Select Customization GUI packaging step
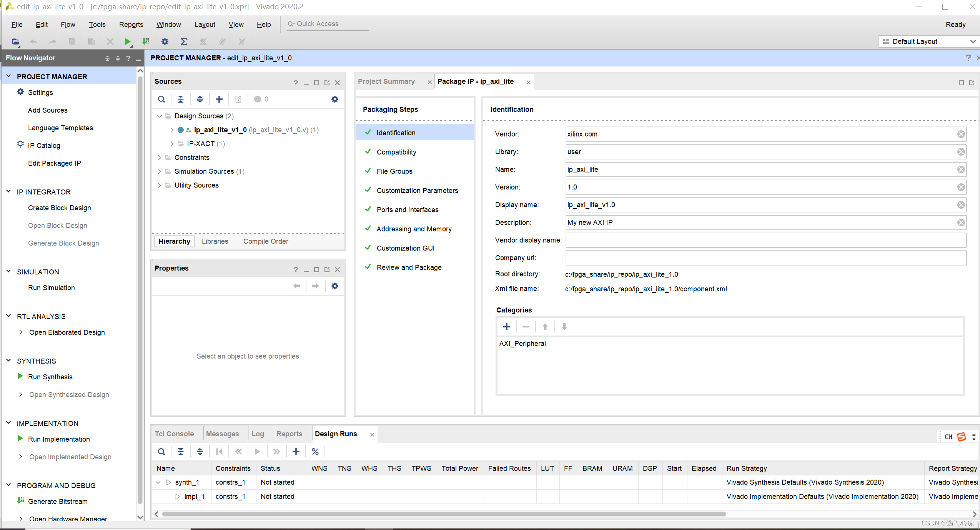This screenshot has width=980, height=530. (414, 248)
